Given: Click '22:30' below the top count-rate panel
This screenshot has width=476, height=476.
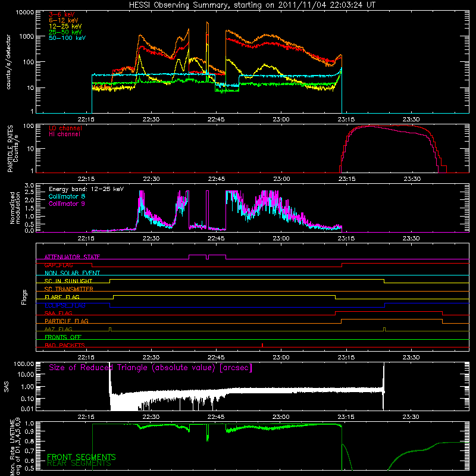Looking at the screenshot, I should (x=151, y=120).
